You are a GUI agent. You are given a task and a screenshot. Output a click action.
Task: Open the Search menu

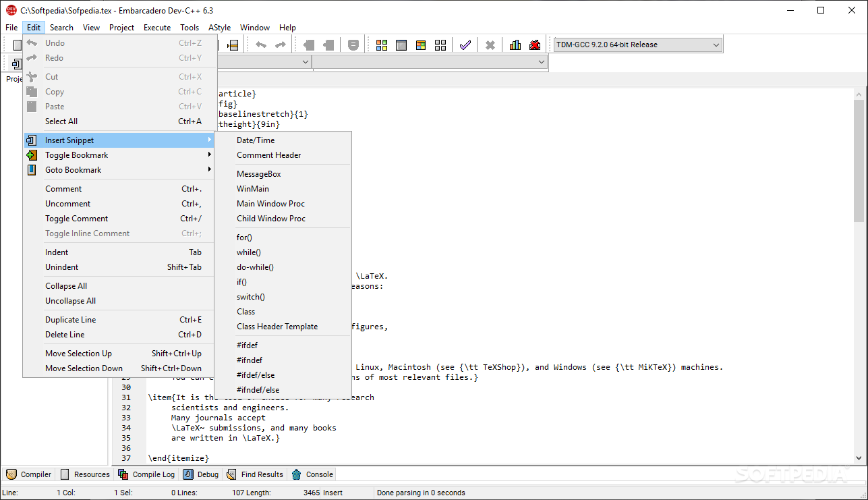(x=61, y=28)
